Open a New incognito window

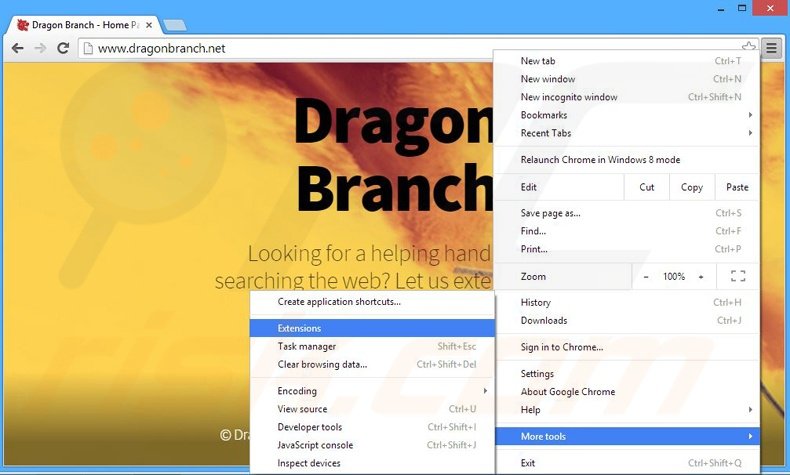coord(627,97)
